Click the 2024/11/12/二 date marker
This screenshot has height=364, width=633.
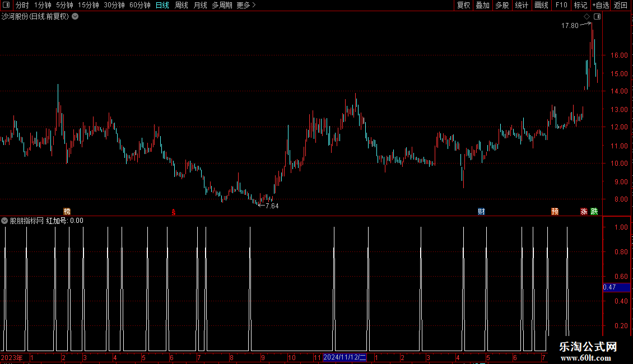point(345,357)
